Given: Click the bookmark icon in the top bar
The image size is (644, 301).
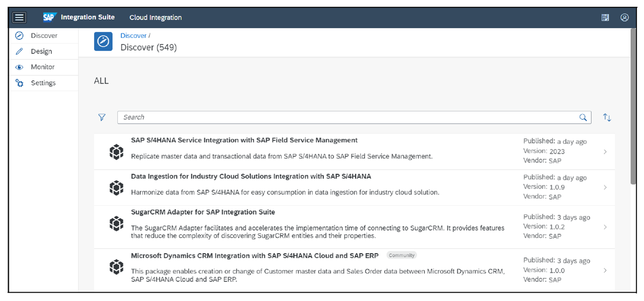Looking at the screenshot, I should coord(605,17).
